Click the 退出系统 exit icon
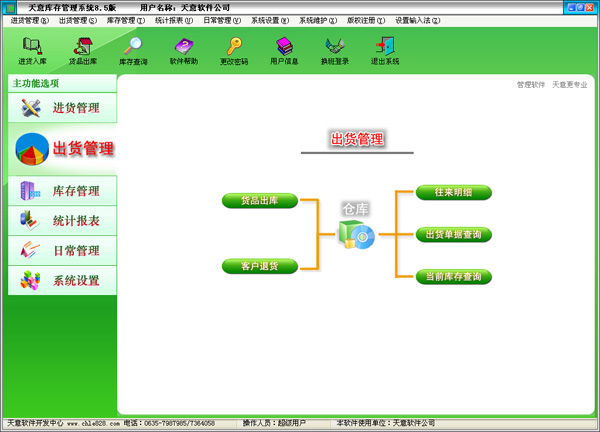 pyautogui.click(x=384, y=49)
